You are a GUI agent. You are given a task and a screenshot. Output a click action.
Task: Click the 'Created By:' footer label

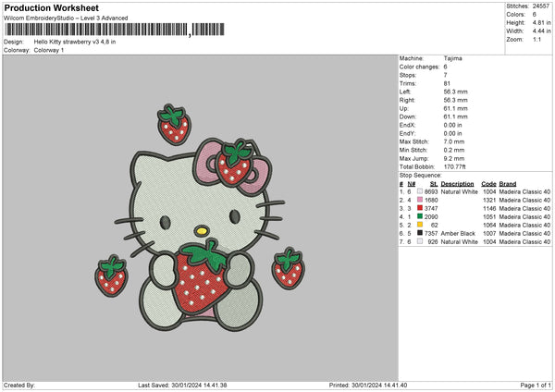(x=19, y=385)
